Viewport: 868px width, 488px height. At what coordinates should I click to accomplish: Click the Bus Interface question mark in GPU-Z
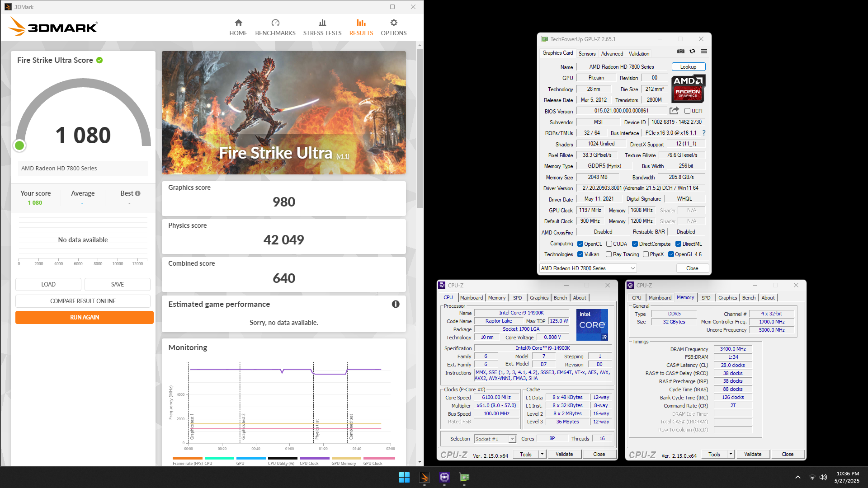point(704,133)
